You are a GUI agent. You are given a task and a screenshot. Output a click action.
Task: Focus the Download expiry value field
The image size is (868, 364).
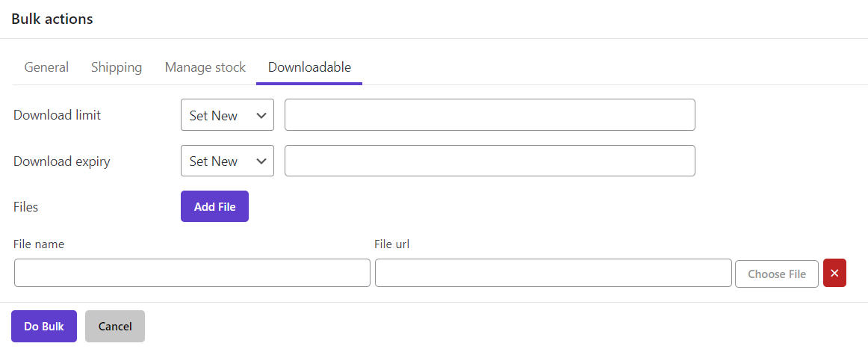pos(489,161)
